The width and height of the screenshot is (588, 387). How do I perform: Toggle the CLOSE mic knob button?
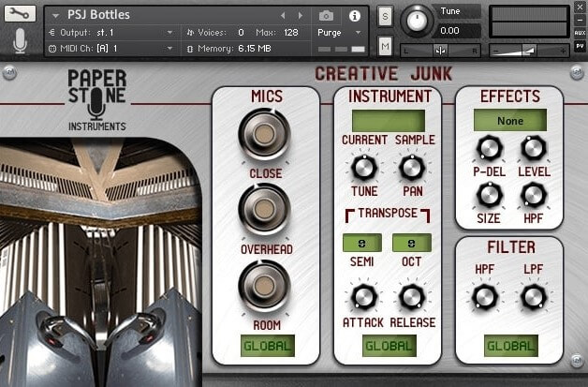coord(264,135)
